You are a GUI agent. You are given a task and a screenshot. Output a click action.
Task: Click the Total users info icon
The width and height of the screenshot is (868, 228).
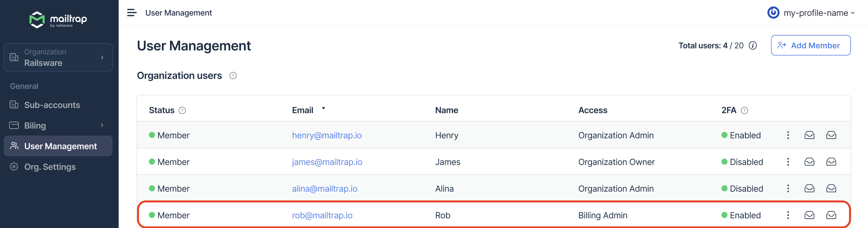pos(753,46)
